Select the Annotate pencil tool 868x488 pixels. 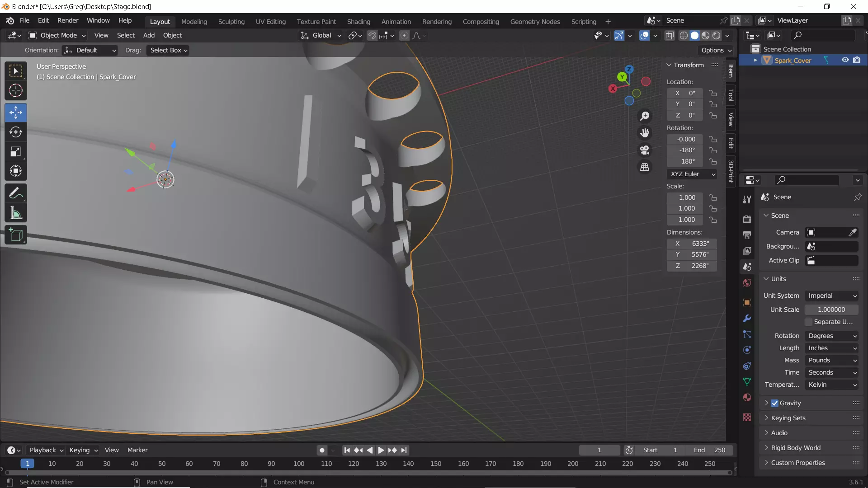point(16,193)
